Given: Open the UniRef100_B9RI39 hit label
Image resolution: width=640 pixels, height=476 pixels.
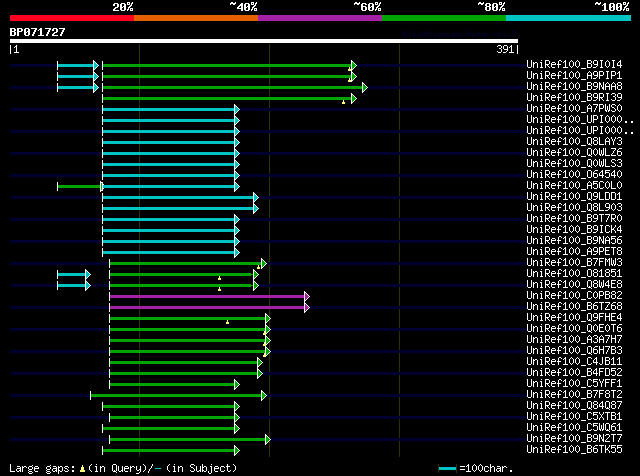Looking at the screenshot, I should coord(574,97).
